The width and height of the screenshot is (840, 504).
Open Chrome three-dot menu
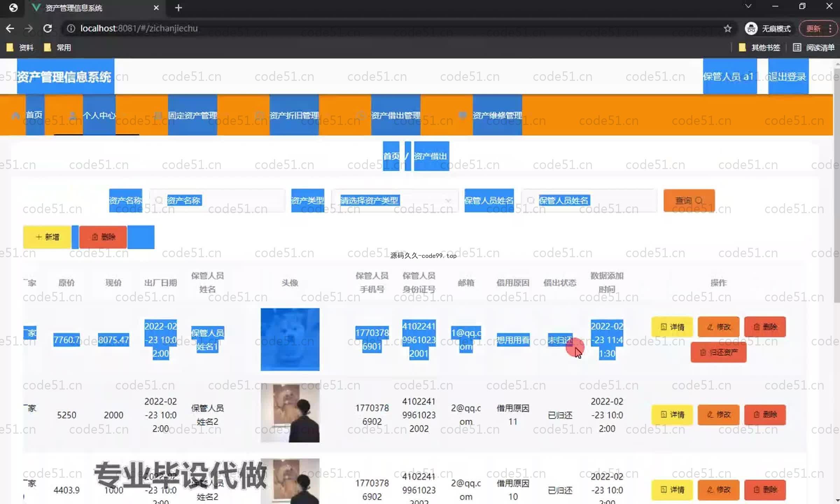click(830, 28)
